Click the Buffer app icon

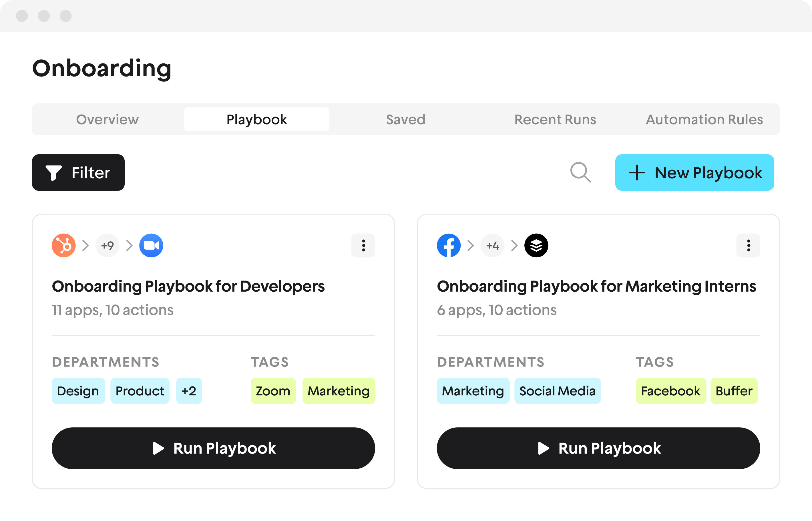click(536, 245)
